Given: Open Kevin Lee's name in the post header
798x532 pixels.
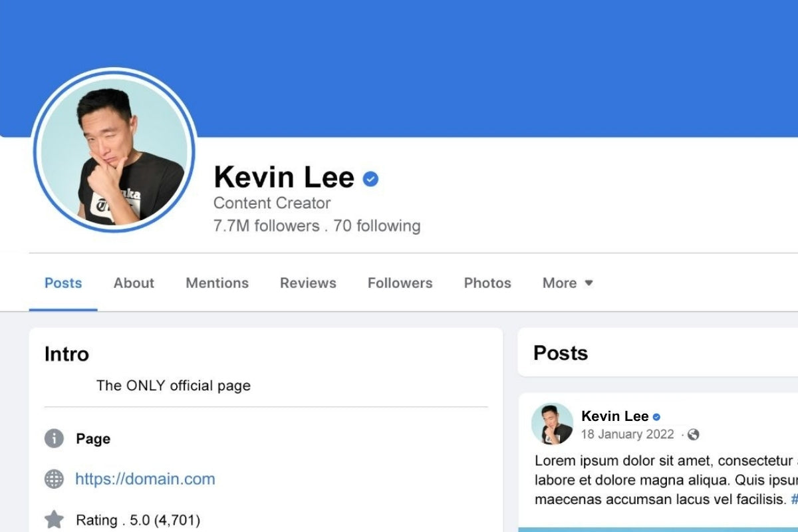Looking at the screenshot, I should [x=614, y=417].
